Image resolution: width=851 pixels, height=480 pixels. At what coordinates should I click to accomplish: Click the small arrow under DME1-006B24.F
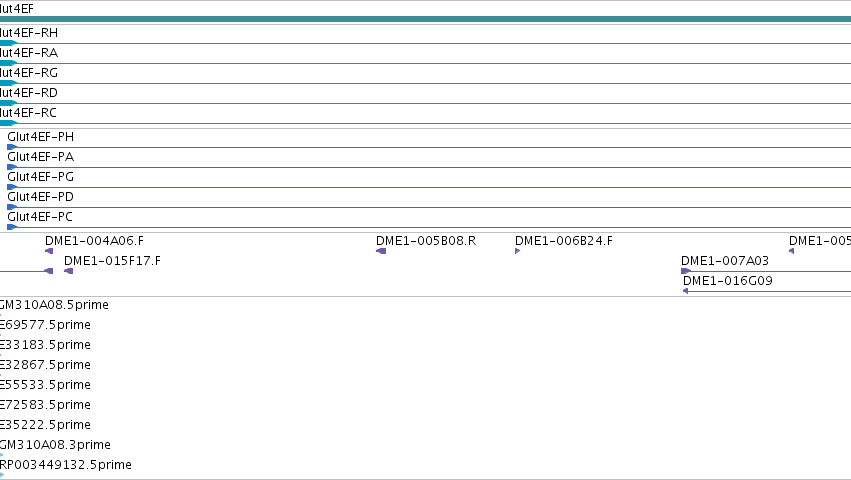518,251
